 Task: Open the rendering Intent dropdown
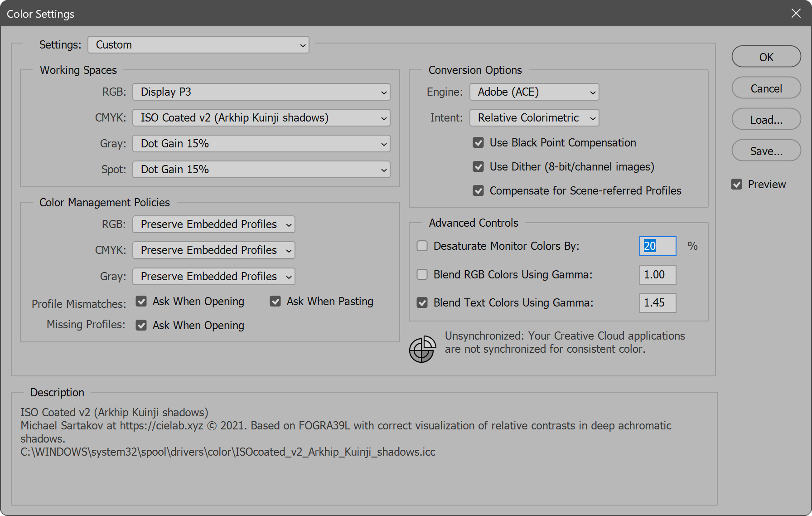534,118
